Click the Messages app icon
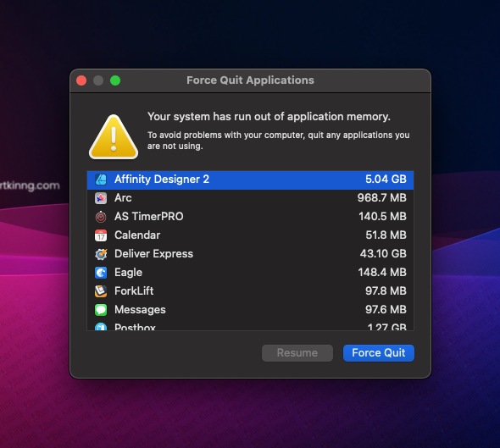The image size is (500, 448). (101, 310)
